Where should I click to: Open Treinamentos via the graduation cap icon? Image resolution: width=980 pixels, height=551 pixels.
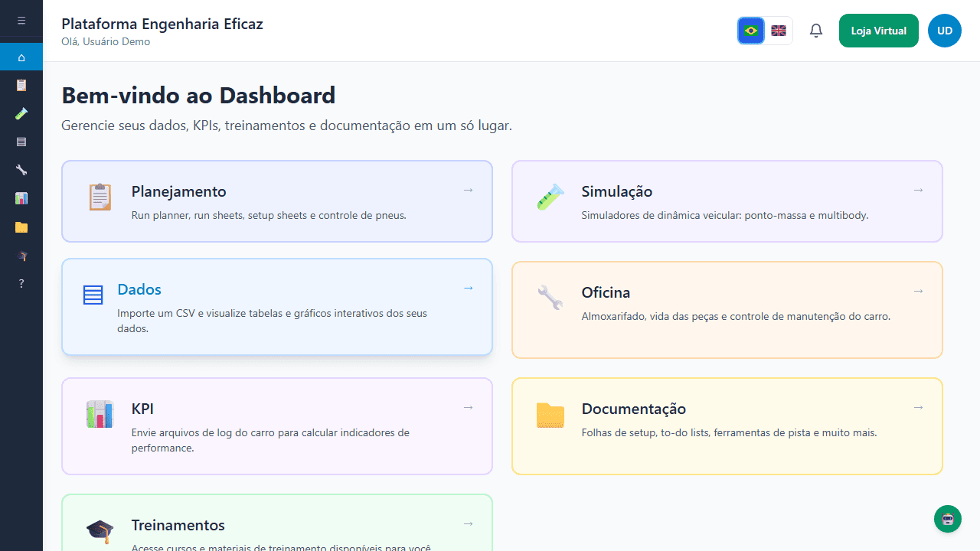tap(21, 256)
